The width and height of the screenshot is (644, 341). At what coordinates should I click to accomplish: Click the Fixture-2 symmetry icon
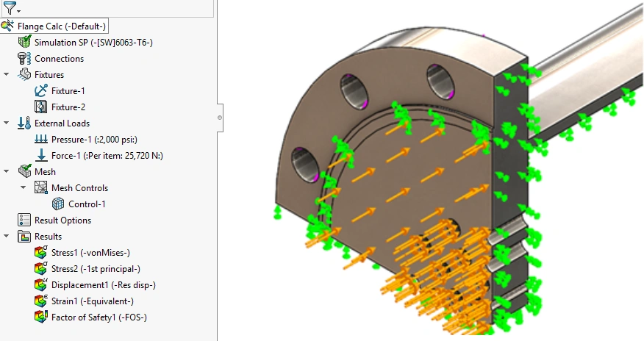(41, 107)
